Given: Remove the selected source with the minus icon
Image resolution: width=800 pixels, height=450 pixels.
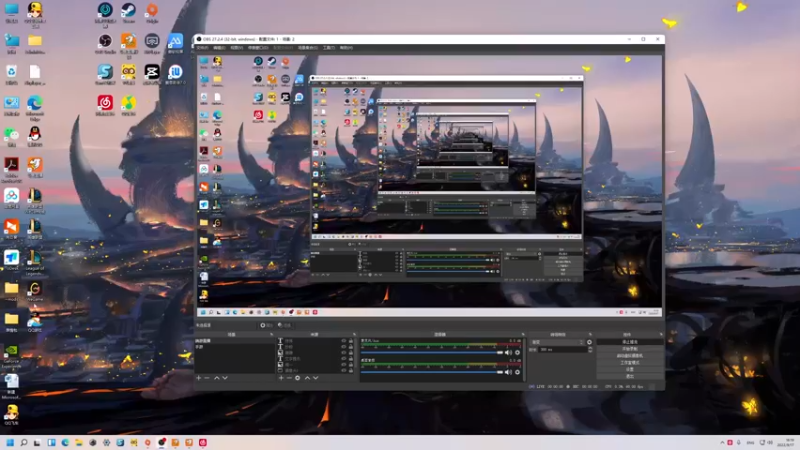Looking at the screenshot, I should pyautogui.click(x=289, y=378).
